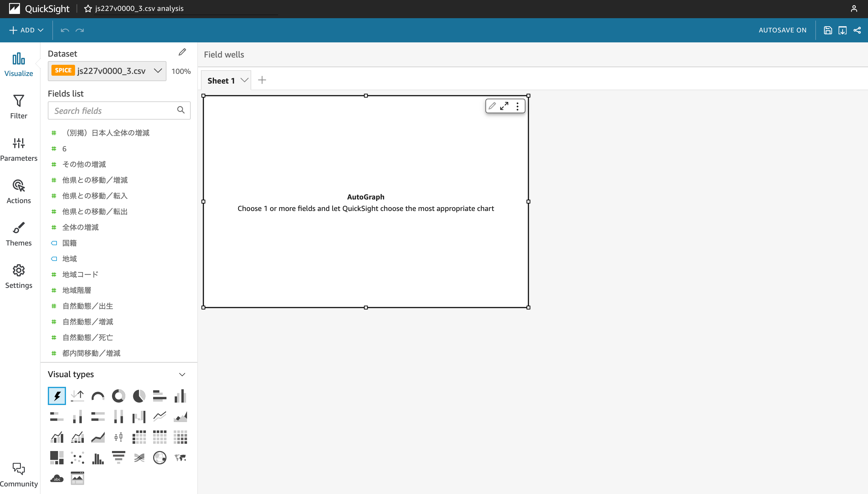Viewport: 868px width, 494px height.
Task: Toggle favorite star for the analysis
Action: coord(88,8)
